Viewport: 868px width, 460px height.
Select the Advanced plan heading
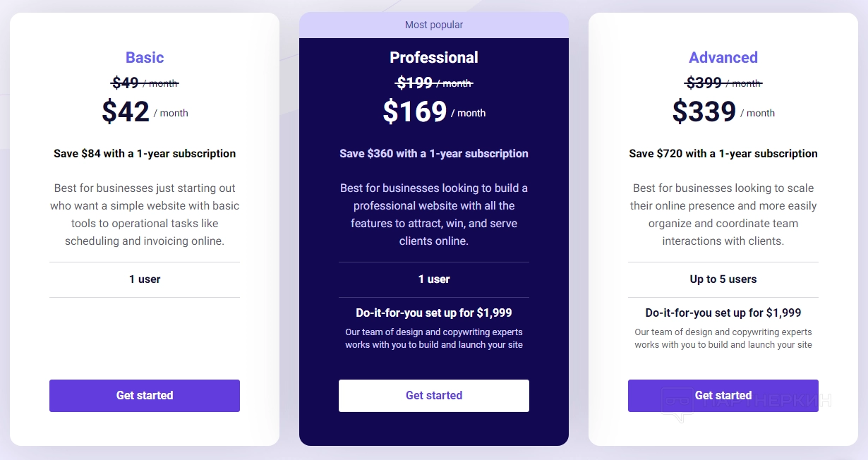tap(723, 58)
